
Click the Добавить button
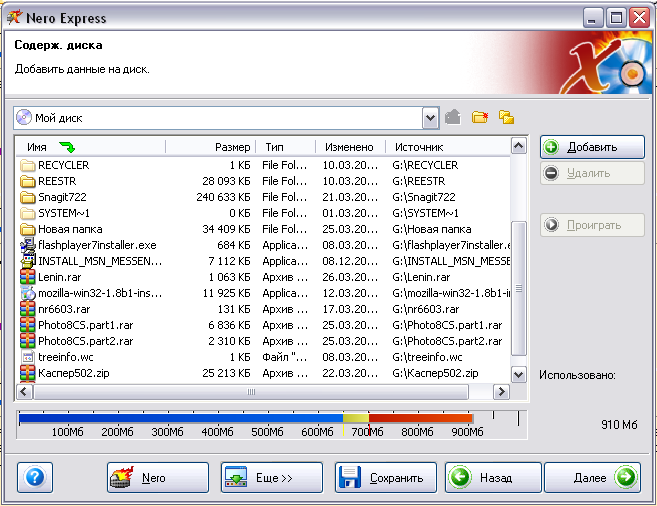pos(592,147)
